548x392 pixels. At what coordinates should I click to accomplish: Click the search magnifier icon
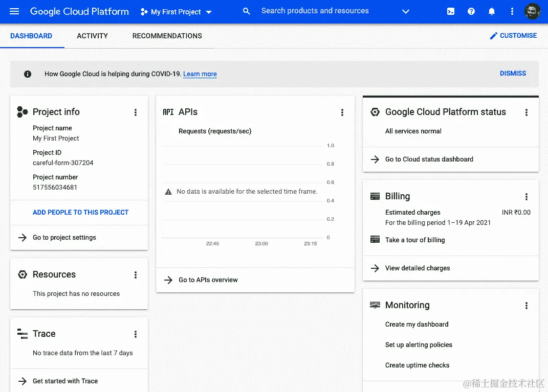point(246,11)
